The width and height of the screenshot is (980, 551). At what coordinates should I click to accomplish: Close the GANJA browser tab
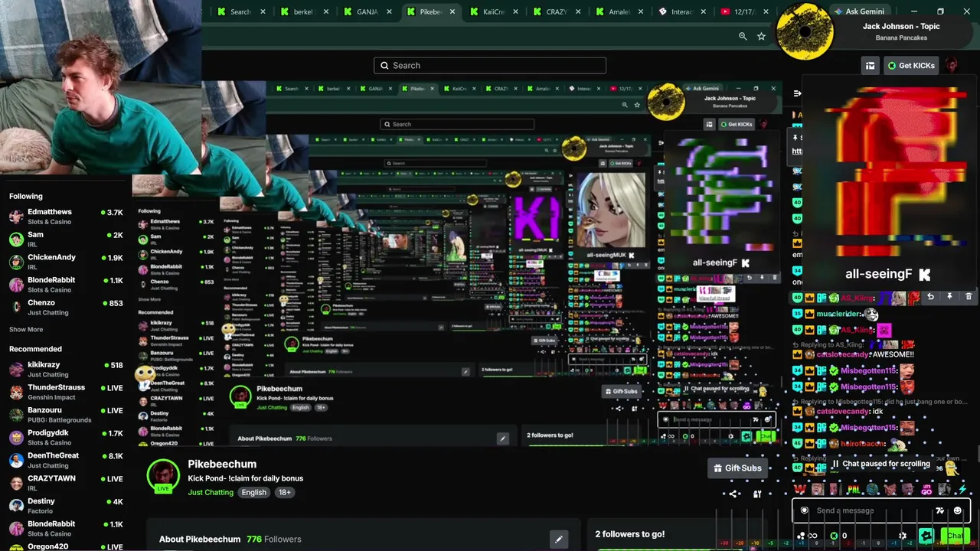pyautogui.click(x=389, y=11)
